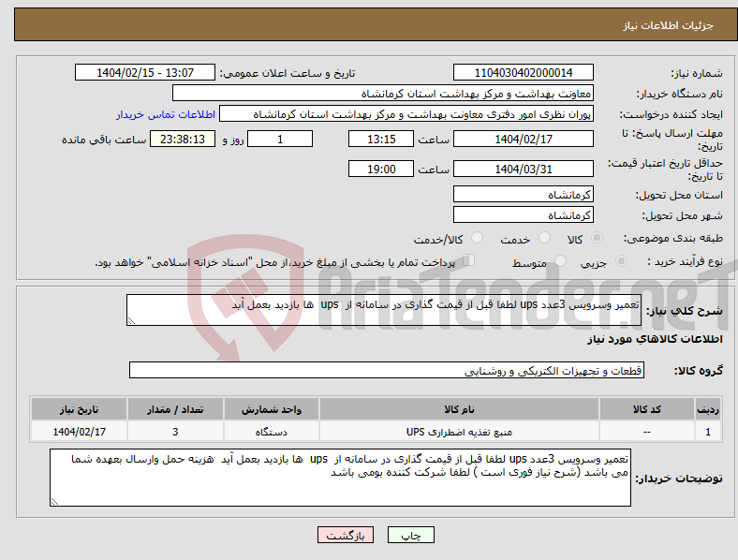The height and width of the screenshot is (560, 738).
Task: Select the خدمت radio button
Action: [544, 238]
